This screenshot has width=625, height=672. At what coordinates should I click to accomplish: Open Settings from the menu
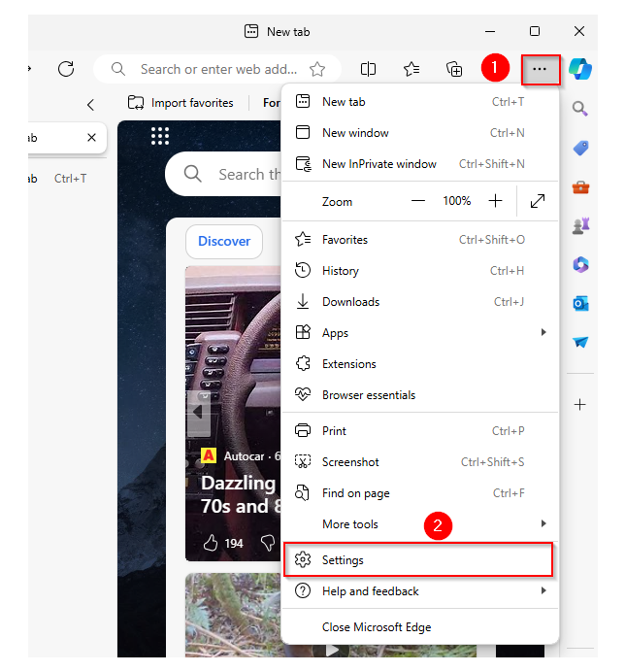(x=418, y=559)
